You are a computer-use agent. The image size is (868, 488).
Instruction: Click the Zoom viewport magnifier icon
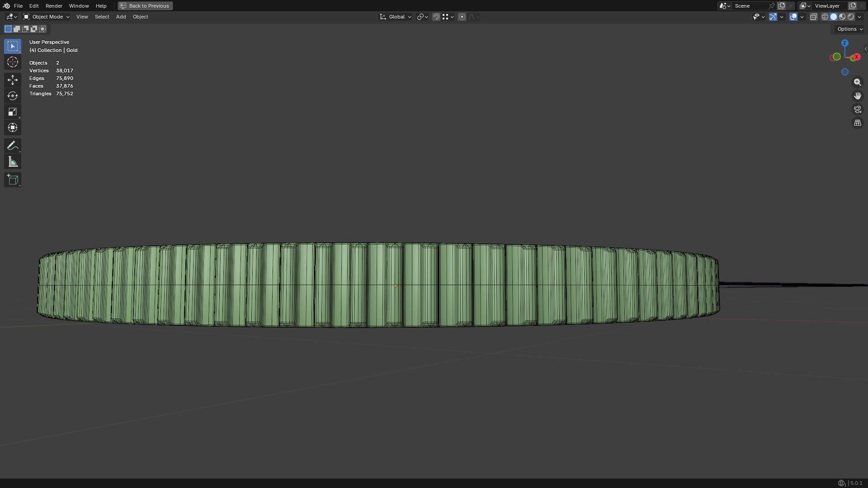tap(857, 82)
